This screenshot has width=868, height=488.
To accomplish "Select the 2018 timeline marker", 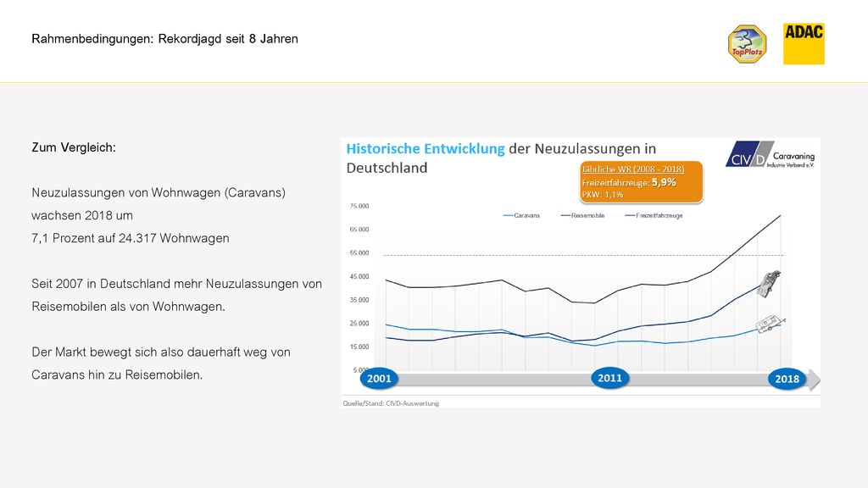I will [x=787, y=379].
